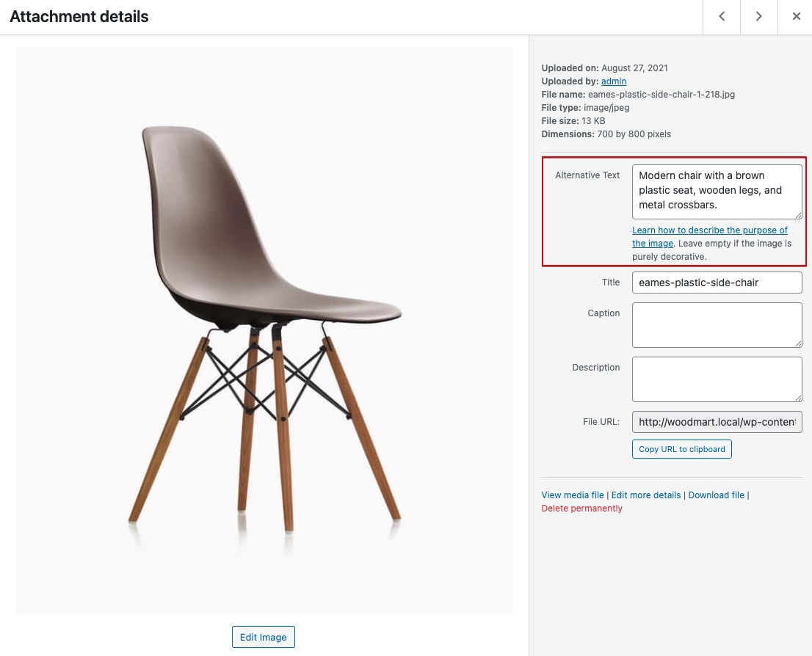Click Delete permanently
Viewport: 812px width, 656px height.
click(x=581, y=509)
